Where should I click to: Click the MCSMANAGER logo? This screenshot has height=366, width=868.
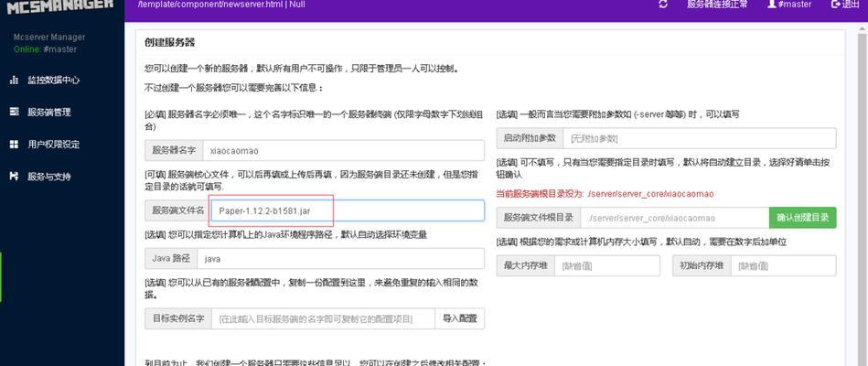point(60,5)
